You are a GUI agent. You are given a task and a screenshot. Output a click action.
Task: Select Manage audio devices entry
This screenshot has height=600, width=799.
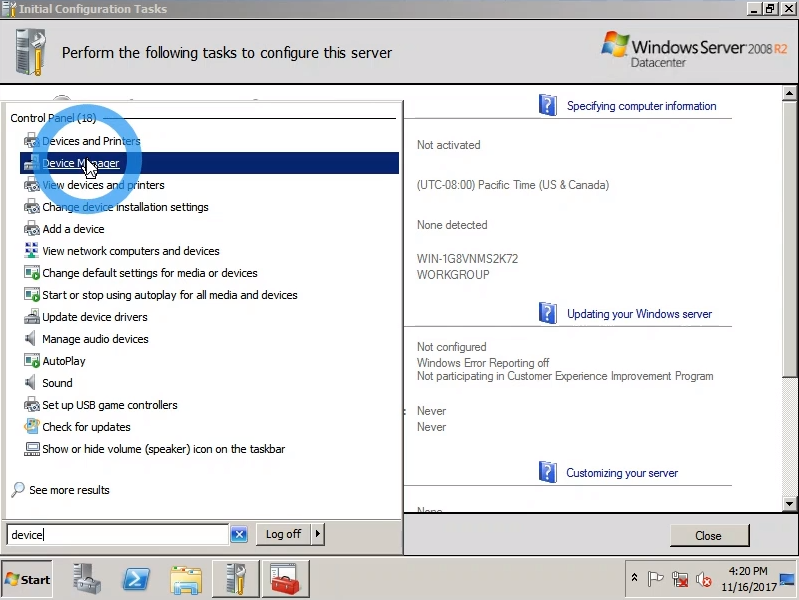95,338
